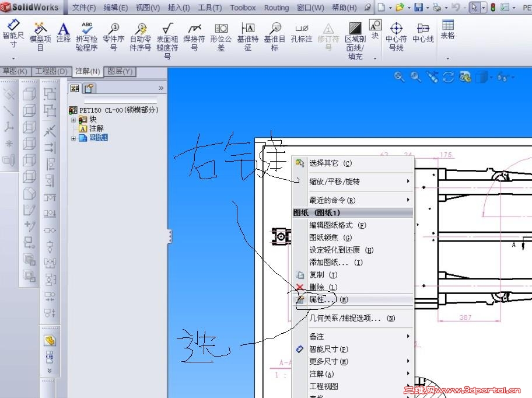Choose 添加图纸... (I) in context menu
Viewport: 532px width, 398px height.
pyautogui.click(x=353, y=262)
